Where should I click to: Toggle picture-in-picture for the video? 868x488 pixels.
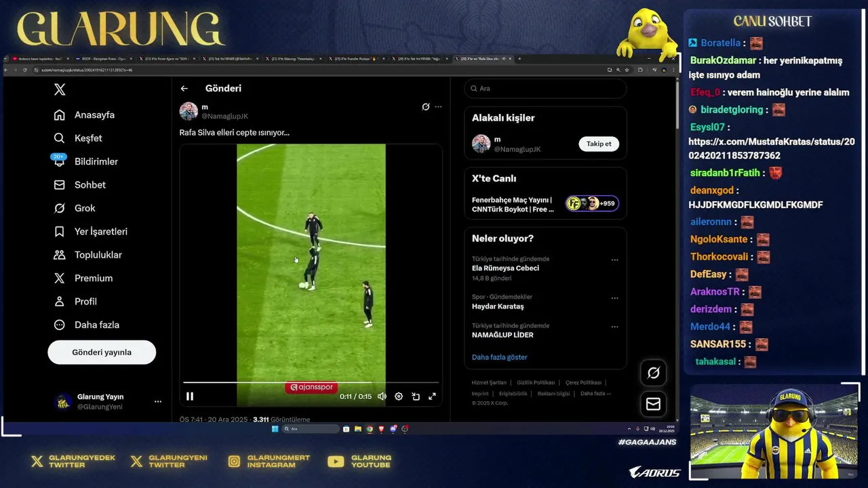pyautogui.click(x=416, y=396)
